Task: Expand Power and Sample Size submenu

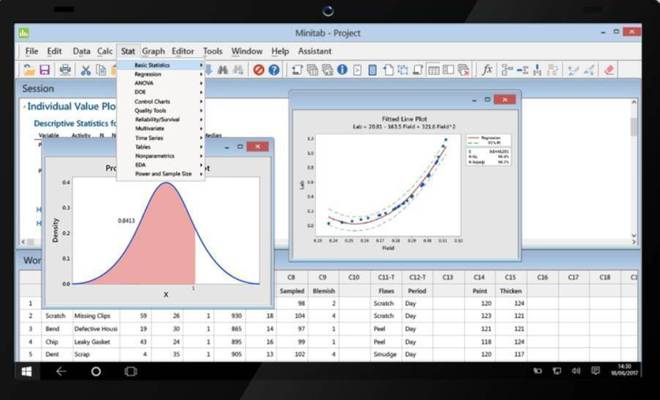Action: tap(161, 174)
